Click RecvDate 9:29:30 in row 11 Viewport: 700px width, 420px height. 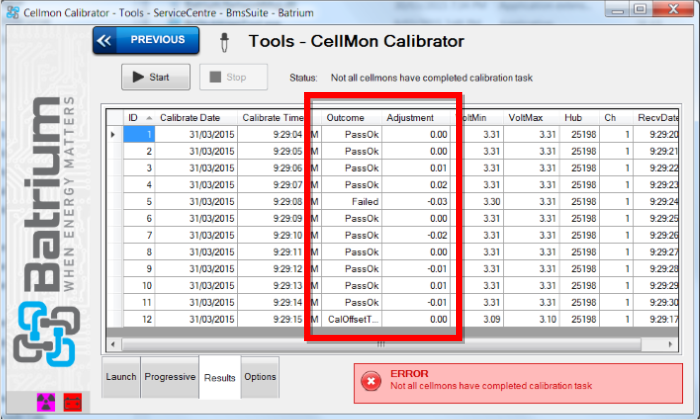pos(656,303)
